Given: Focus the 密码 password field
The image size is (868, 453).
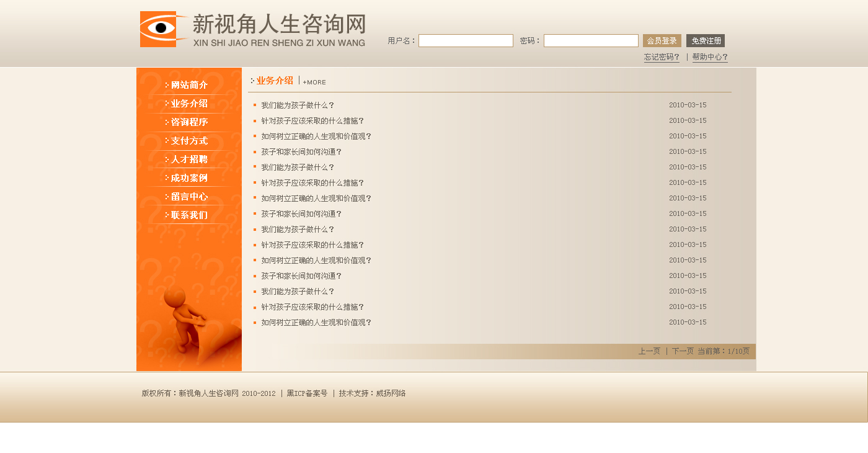Looking at the screenshot, I should 591,41.
